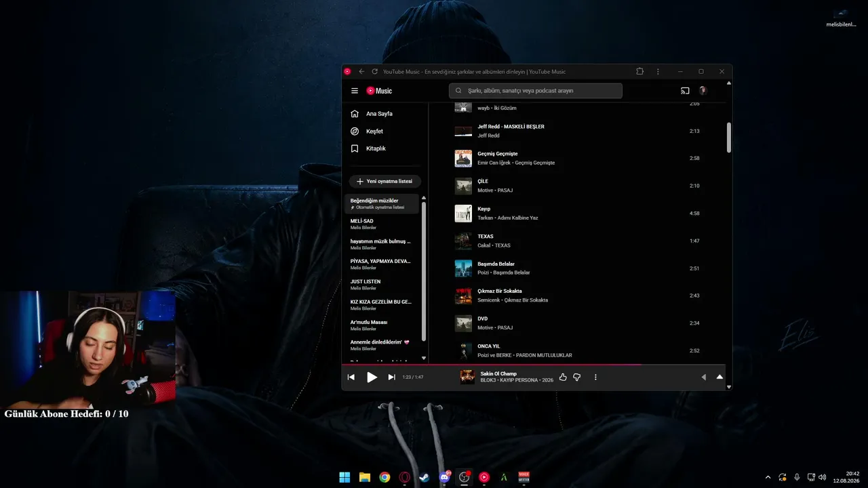
Task: Click the YouTube Music logo
Action: coord(379,91)
